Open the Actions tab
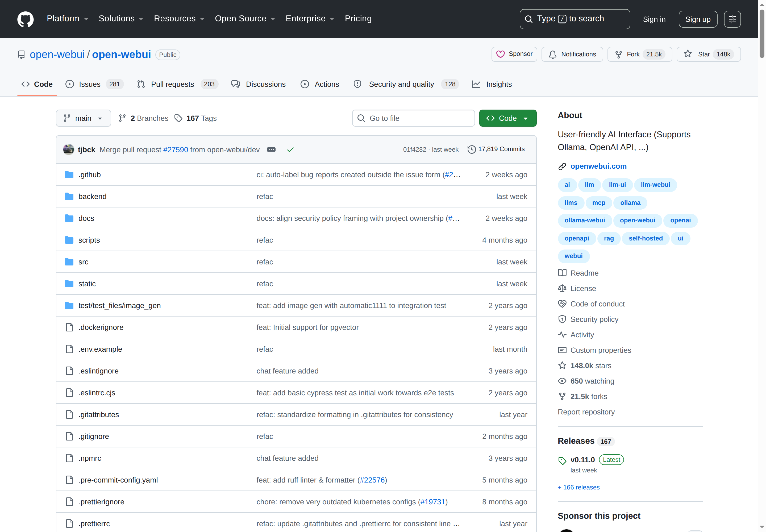 [320, 84]
